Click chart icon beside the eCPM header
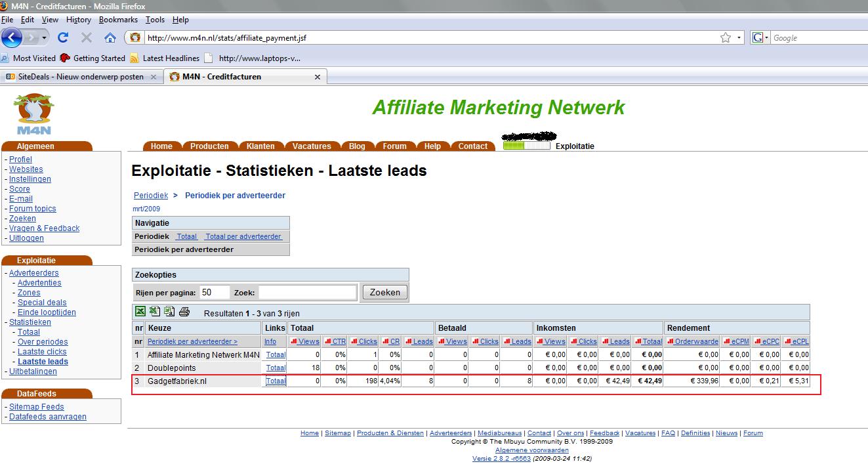 727,341
